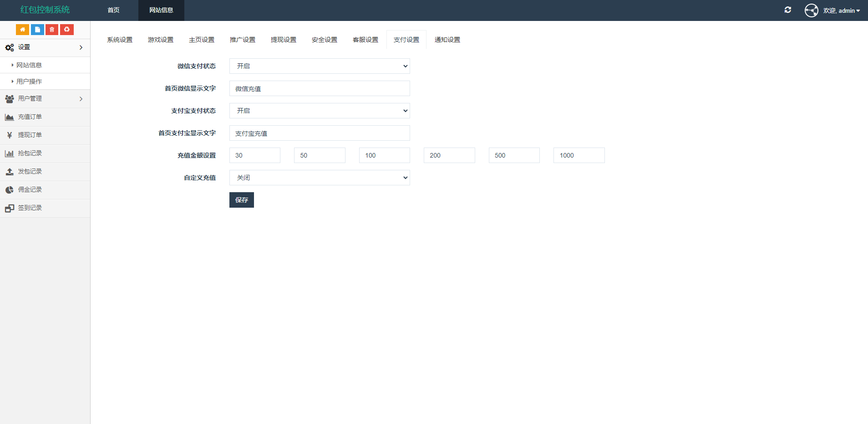Click the recharge amount field showing 500
Image resolution: width=868 pixels, height=424 pixels.
tap(514, 155)
